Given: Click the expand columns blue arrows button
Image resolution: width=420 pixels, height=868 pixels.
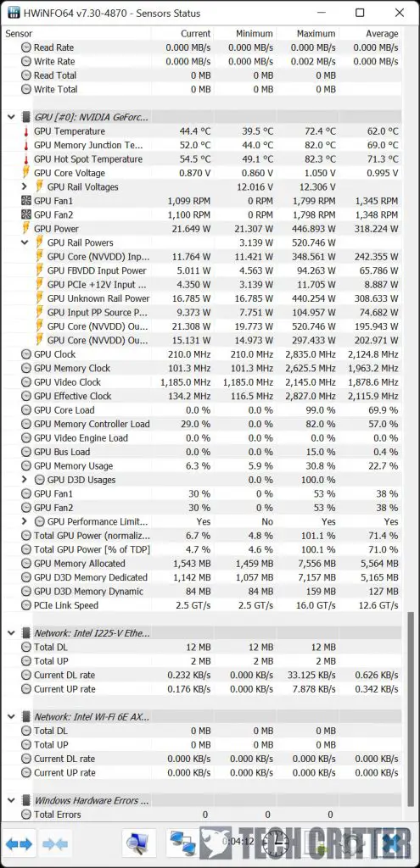Looking at the screenshot, I should coord(20,844).
